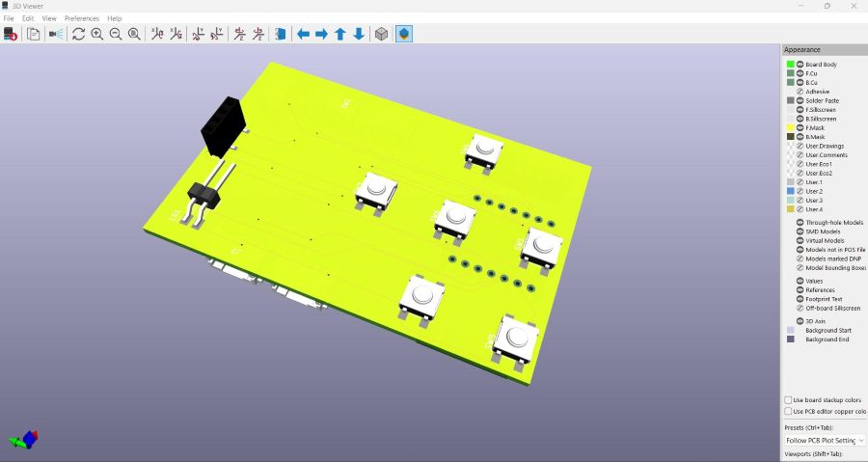
Task: Open the Preferences menu
Action: tap(81, 18)
